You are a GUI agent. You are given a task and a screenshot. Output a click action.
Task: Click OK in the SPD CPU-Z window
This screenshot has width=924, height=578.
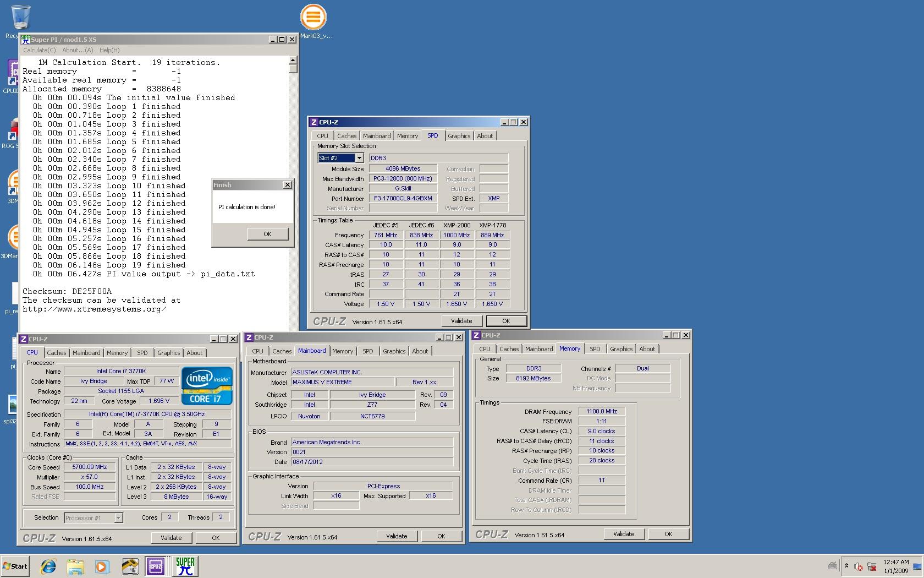[x=506, y=321]
